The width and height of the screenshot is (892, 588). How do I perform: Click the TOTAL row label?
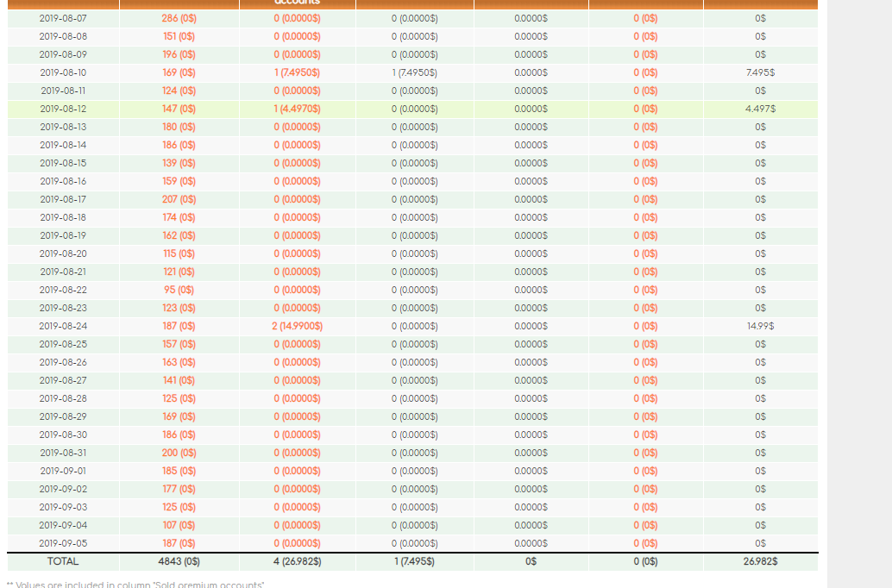tap(63, 561)
